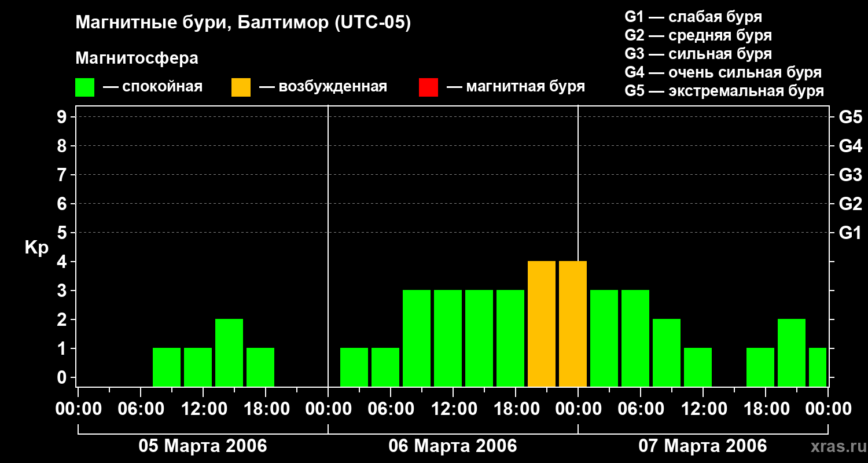Click the first green bar on 06 Марта
This screenshot has height=463, width=868.
pos(354,367)
